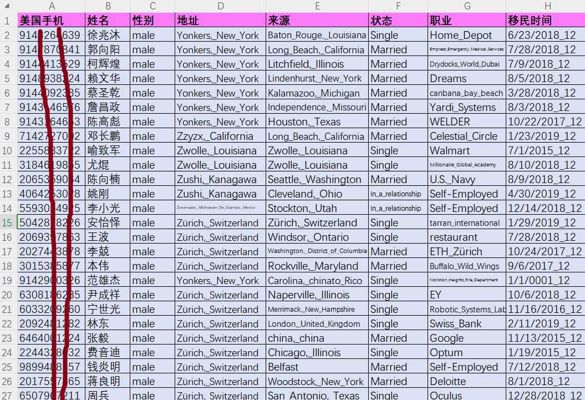Select the cell containing 詹昌政

(108, 107)
